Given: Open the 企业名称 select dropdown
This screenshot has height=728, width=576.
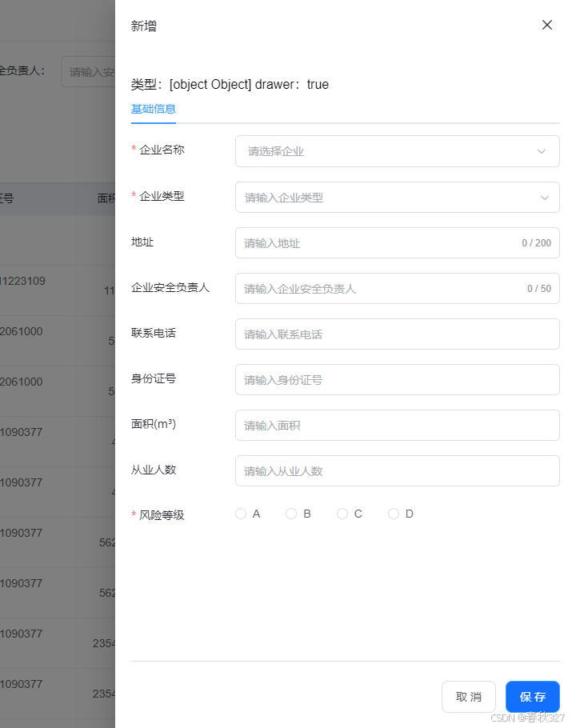Looking at the screenshot, I should 398,151.
